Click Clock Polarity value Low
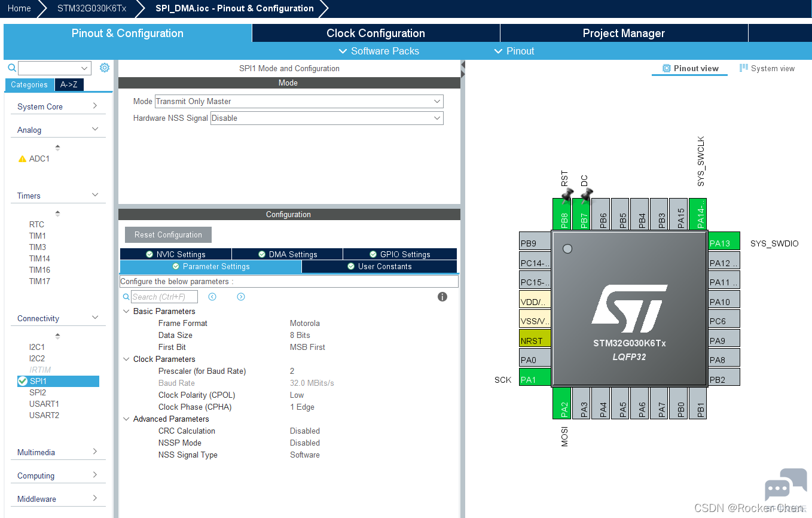This screenshot has height=518, width=812. pyautogui.click(x=297, y=395)
